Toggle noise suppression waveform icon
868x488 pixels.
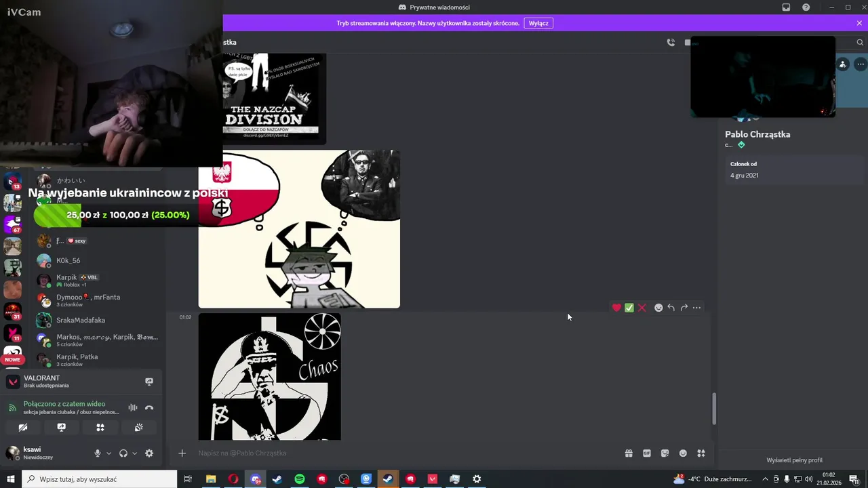[x=133, y=407]
